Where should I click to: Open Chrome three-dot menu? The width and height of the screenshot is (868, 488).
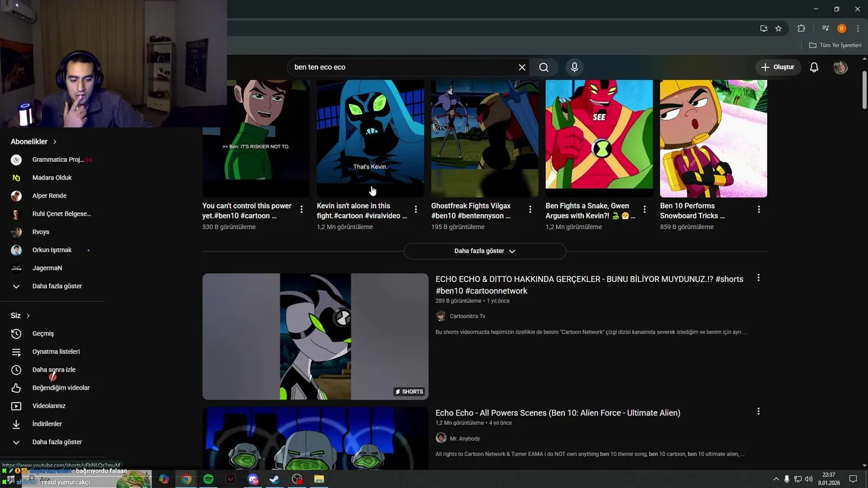coord(858,28)
